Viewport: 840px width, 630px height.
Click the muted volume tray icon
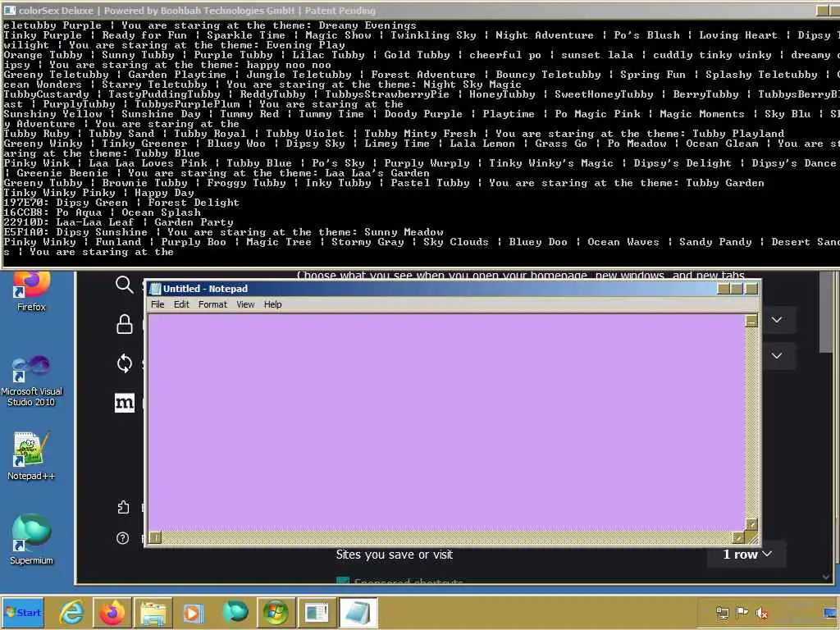click(x=761, y=613)
